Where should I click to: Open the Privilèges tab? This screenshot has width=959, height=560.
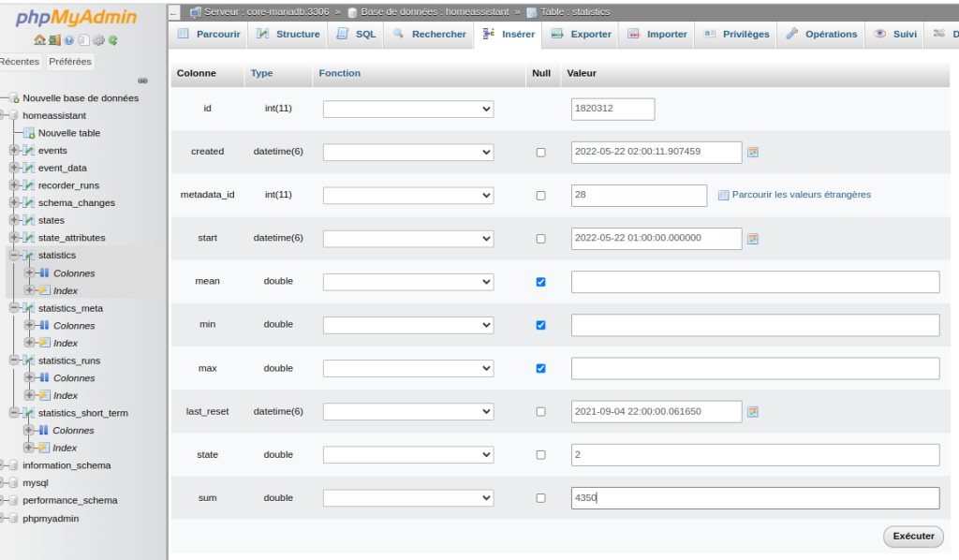737,35
